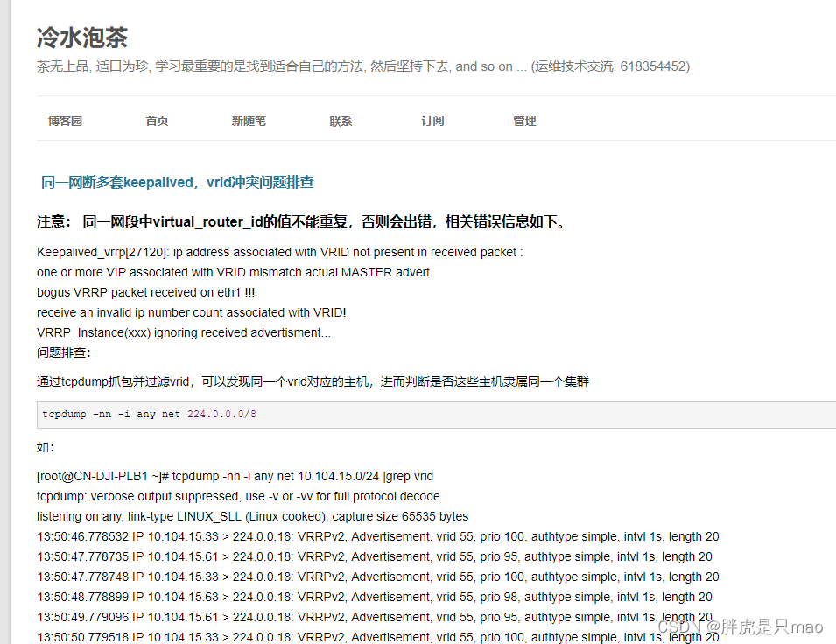Select the 13:50:48.778899 advertisement line
The height and width of the screenshot is (644, 836).
375,597
